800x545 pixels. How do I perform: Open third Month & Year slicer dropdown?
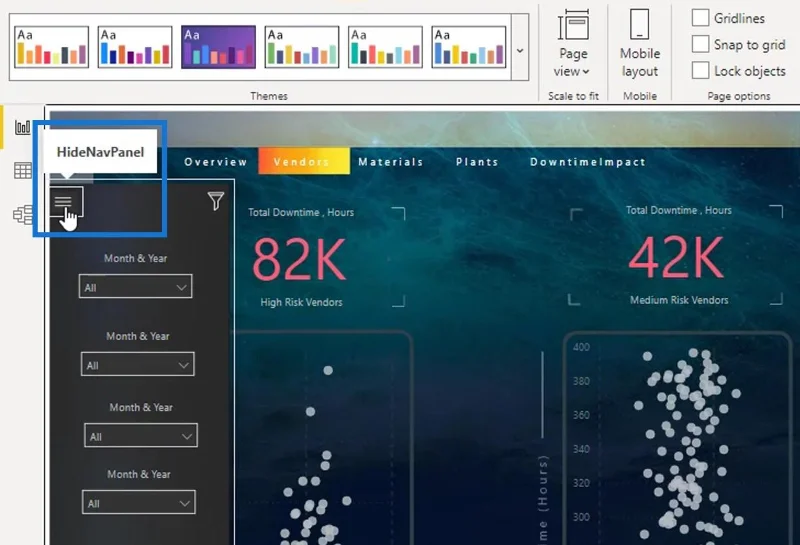[140, 435]
